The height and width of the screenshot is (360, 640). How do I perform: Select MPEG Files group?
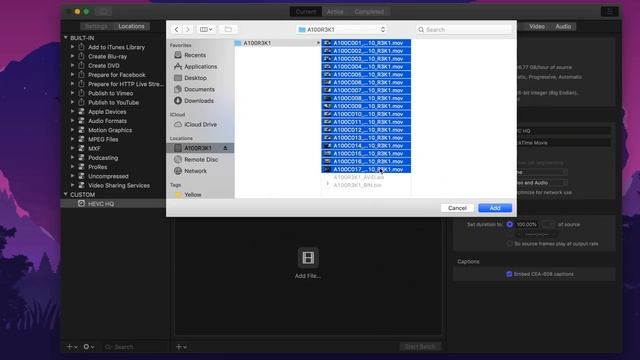click(103, 139)
